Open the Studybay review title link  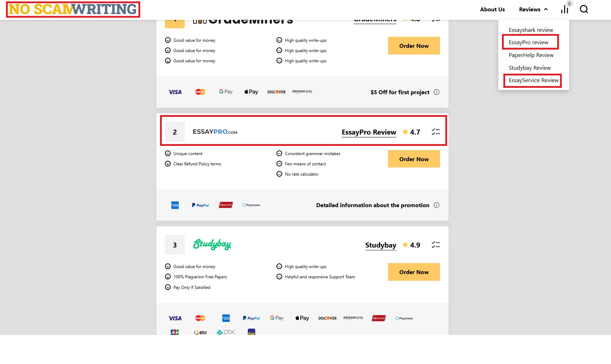tap(381, 245)
